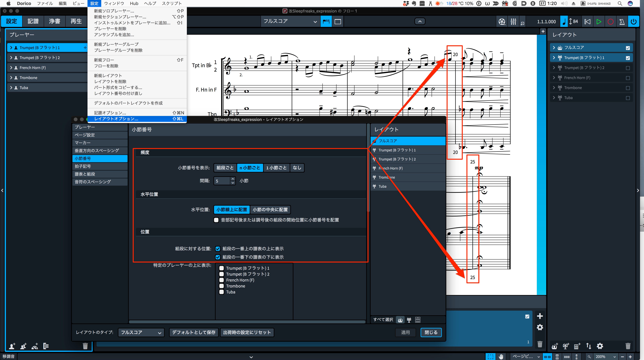Start playback with green play button
Viewport: 644px width, 360px height.
[x=599, y=22]
